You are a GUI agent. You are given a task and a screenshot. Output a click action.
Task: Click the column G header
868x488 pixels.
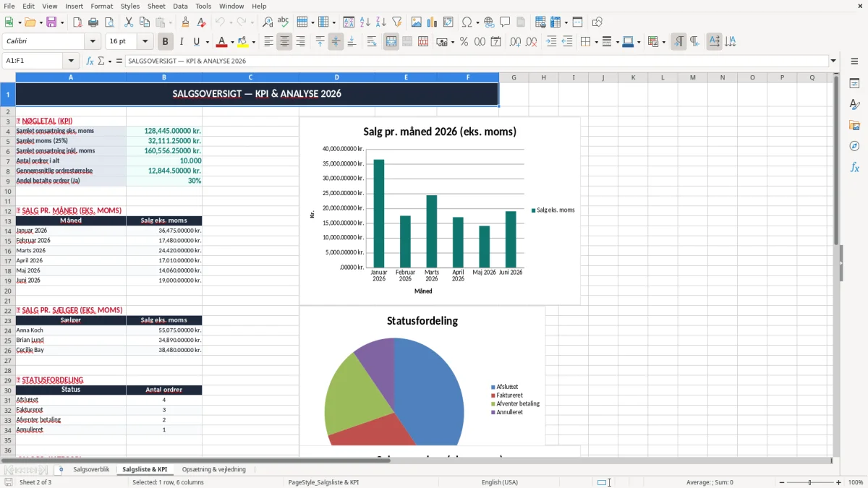(x=514, y=77)
